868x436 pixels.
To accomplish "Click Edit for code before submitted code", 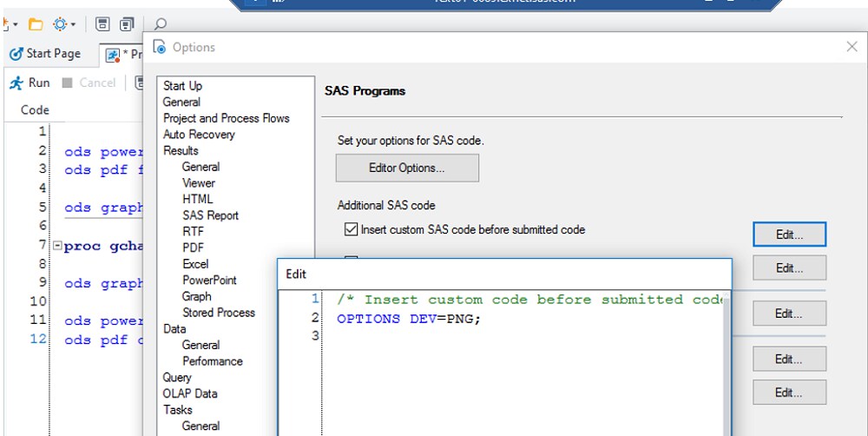I will (x=789, y=235).
